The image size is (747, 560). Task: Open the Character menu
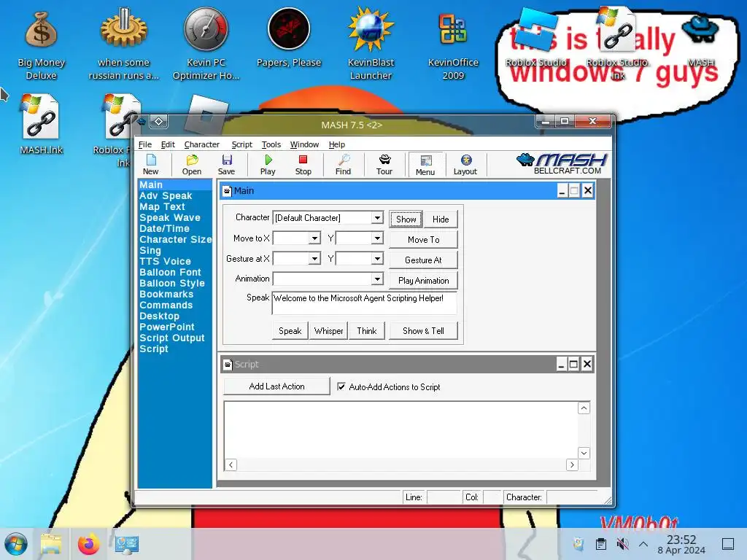(x=201, y=144)
